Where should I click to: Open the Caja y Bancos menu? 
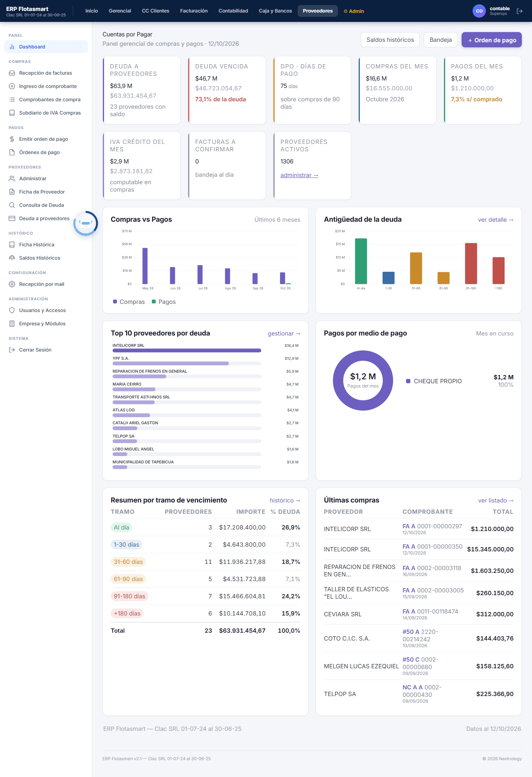(x=275, y=11)
